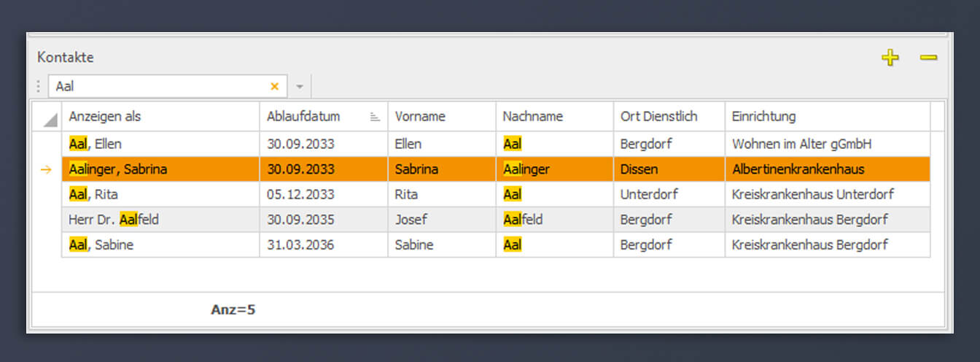Image resolution: width=980 pixels, height=362 pixels.
Task: Click the sort indicator in the Ablaufdatum header
Action: coord(375,117)
